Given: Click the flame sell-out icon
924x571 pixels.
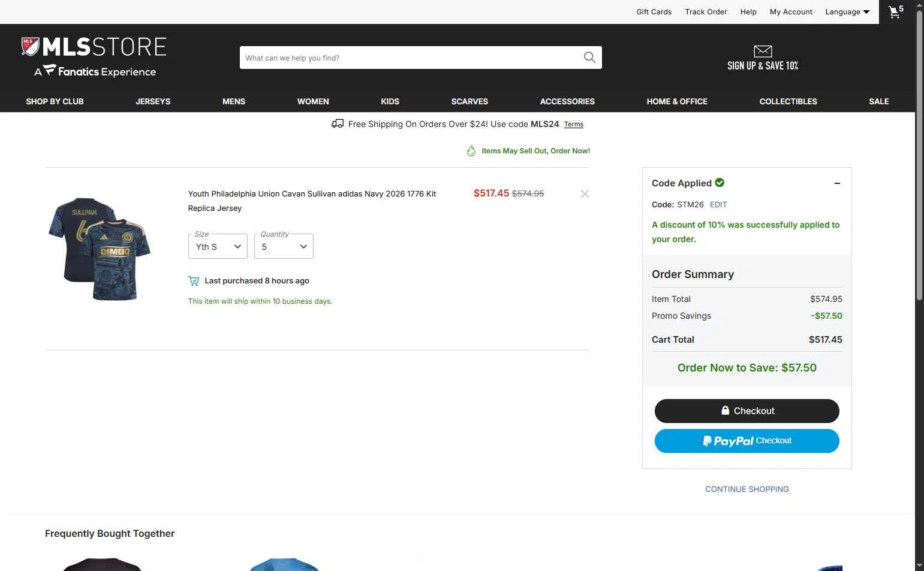Looking at the screenshot, I should pos(471,151).
